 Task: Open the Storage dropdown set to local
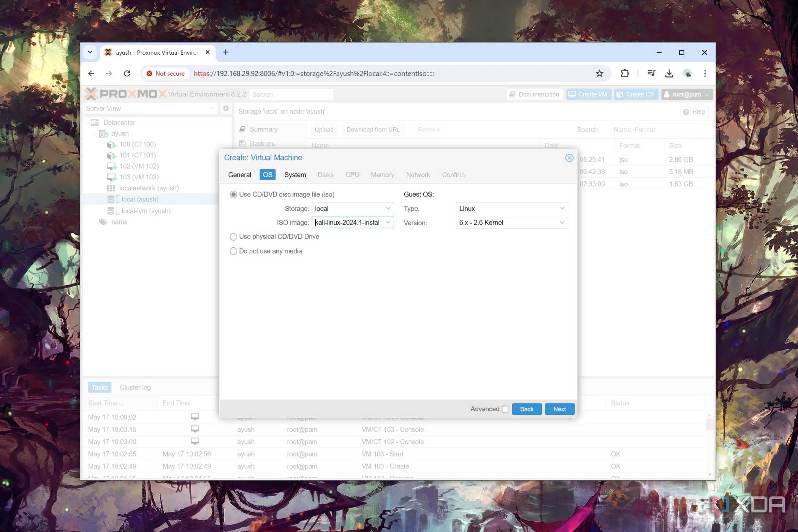352,208
